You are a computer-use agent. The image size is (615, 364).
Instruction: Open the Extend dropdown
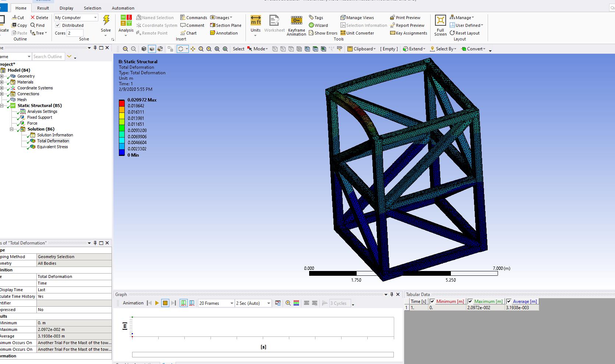(x=414, y=49)
